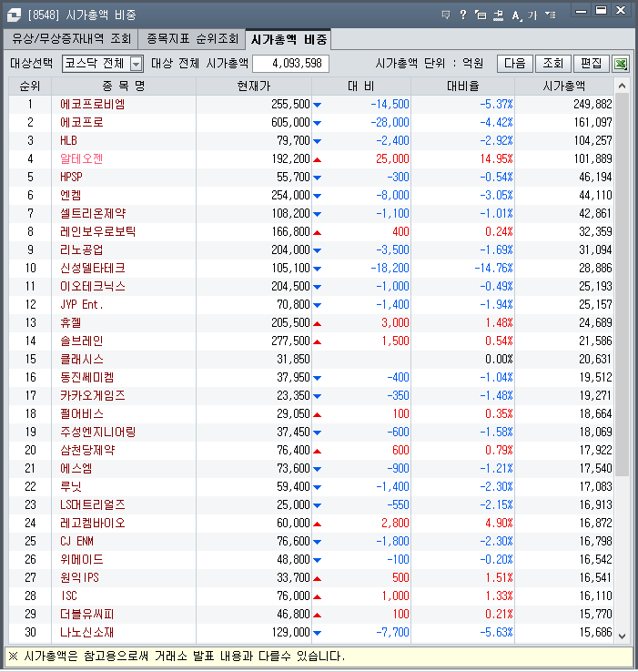
Task: Click the 조회 button
Action: tap(552, 64)
